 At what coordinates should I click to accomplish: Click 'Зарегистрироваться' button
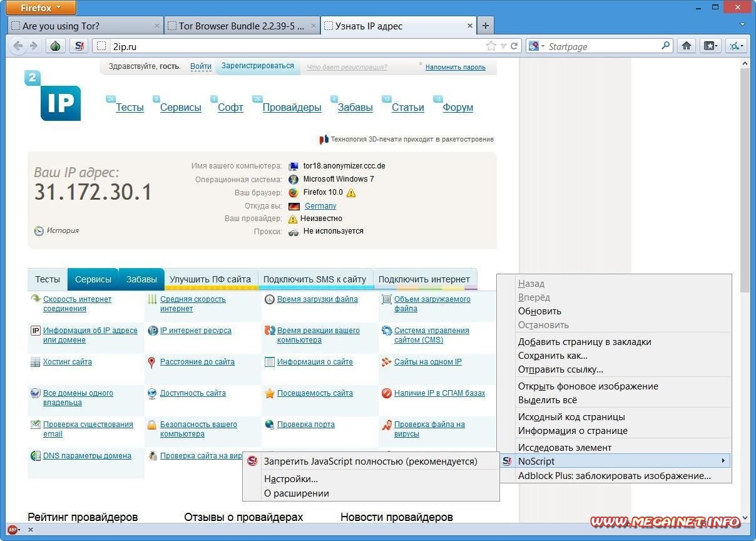[257, 66]
